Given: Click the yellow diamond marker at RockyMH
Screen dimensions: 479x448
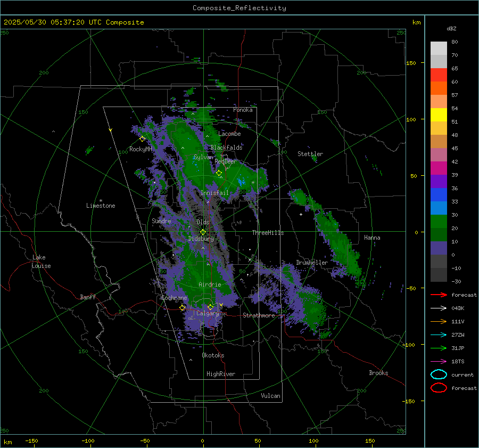Looking at the screenshot, I should (142, 139).
